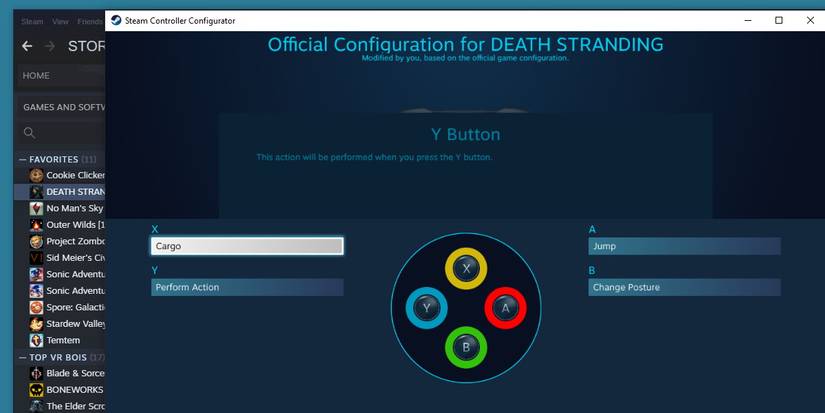The height and width of the screenshot is (413, 825).
Task: Click the yellow X button in diagram
Action: [x=466, y=268]
